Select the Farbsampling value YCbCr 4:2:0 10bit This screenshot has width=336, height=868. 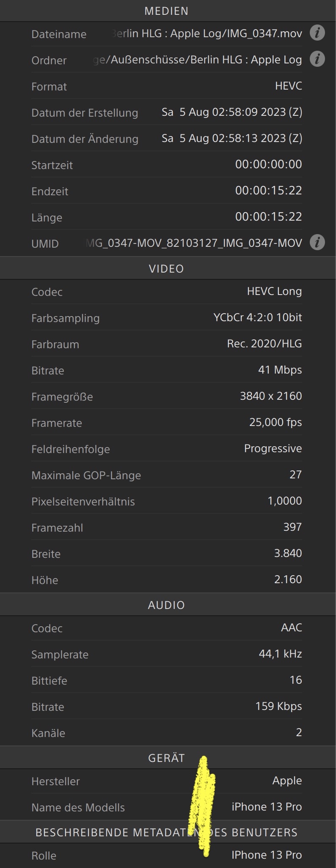click(258, 317)
